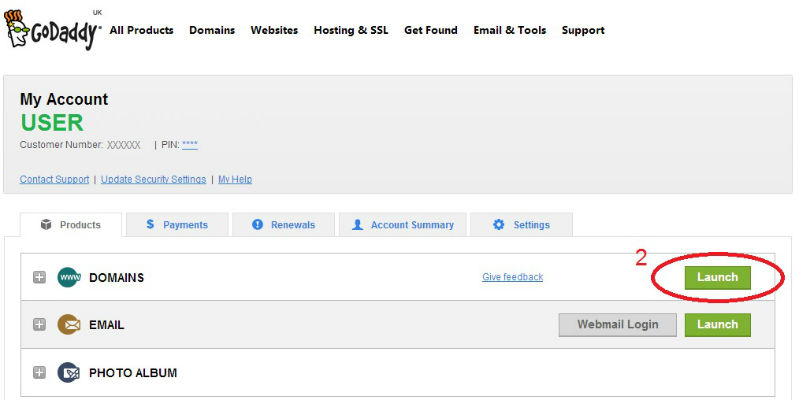
Task: Launch the Email product
Action: 718,324
